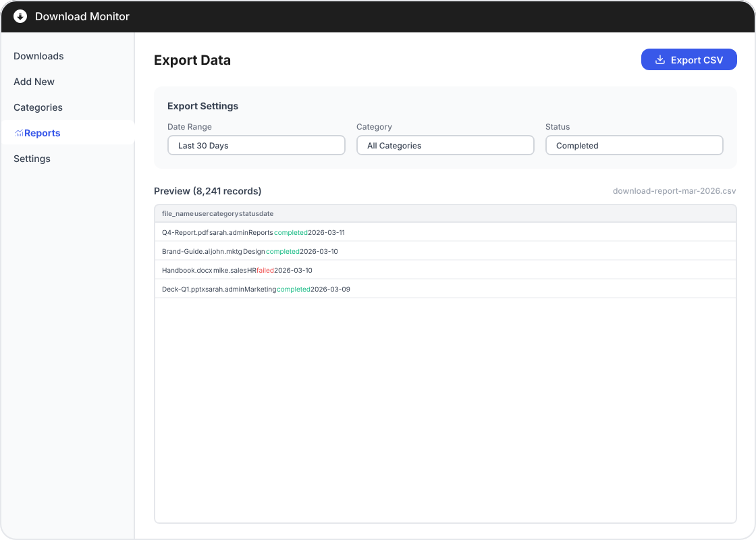Change the Status filter from Completed
The width and height of the screenshot is (756, 540).
click(634, 145)
